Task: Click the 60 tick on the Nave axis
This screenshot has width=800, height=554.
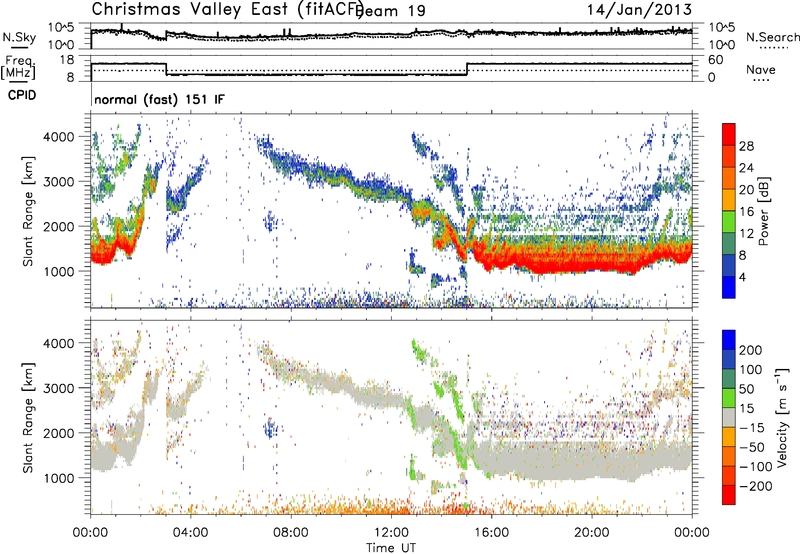Action: [x=716, y=60]
